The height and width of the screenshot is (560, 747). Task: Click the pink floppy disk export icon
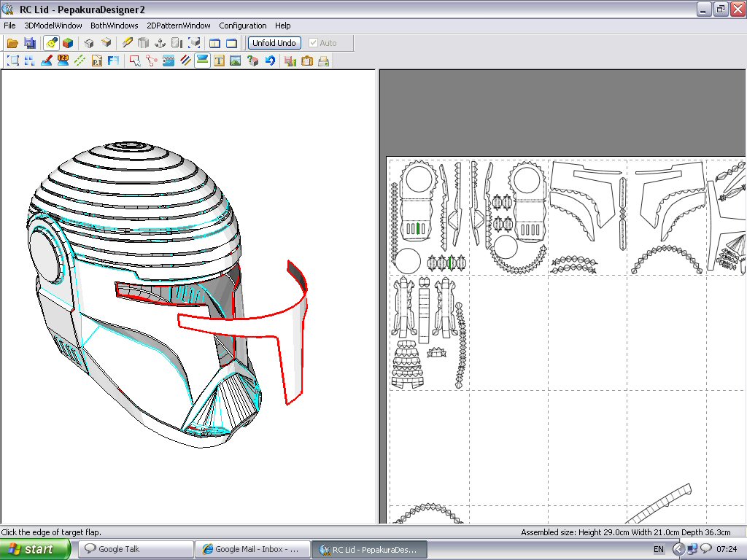point(290,61)
